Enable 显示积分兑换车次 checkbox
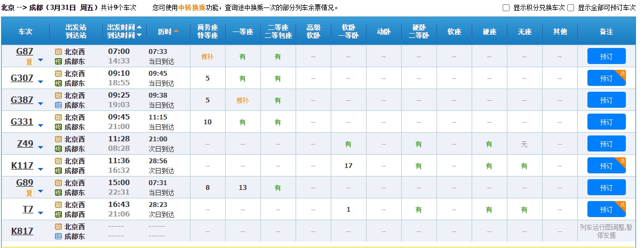This screenshot has width=644, height=248. click(x=506, y=8)
